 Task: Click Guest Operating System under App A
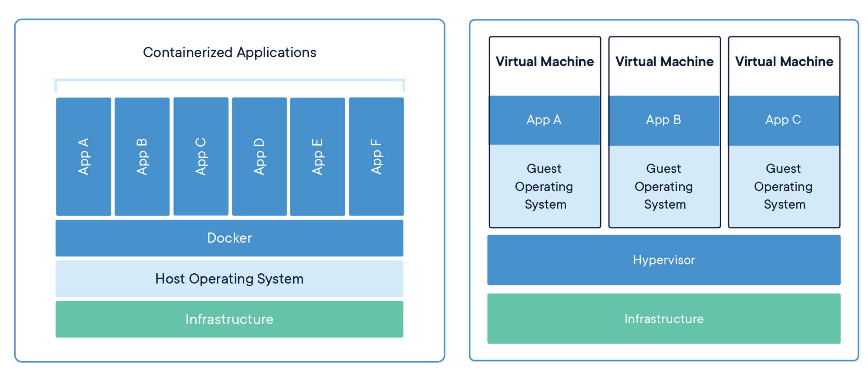(544, 186)
